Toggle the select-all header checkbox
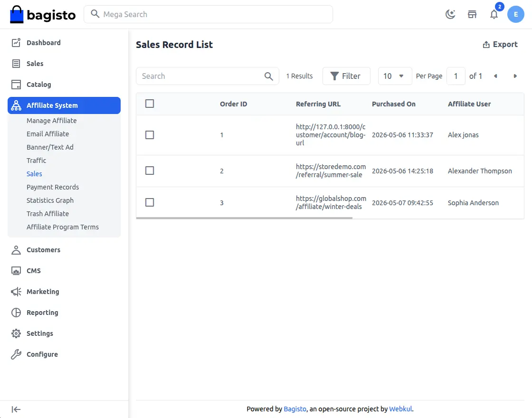The height and width of the screenshot is (418, 532). (150, 104)
